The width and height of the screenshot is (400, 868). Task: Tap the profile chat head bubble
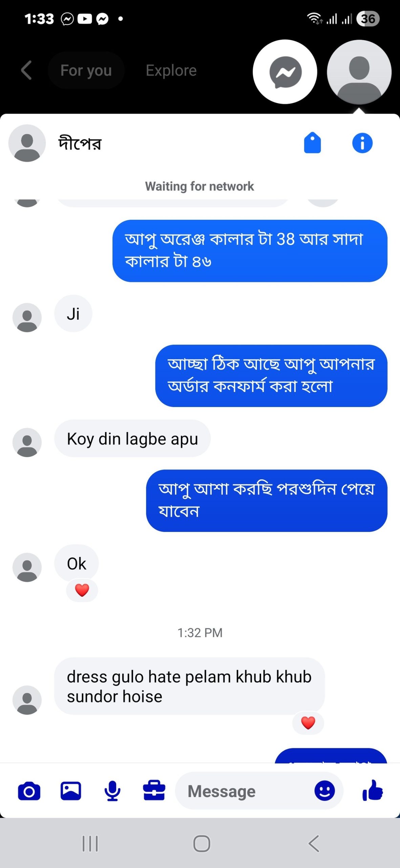tap(359, 72)
